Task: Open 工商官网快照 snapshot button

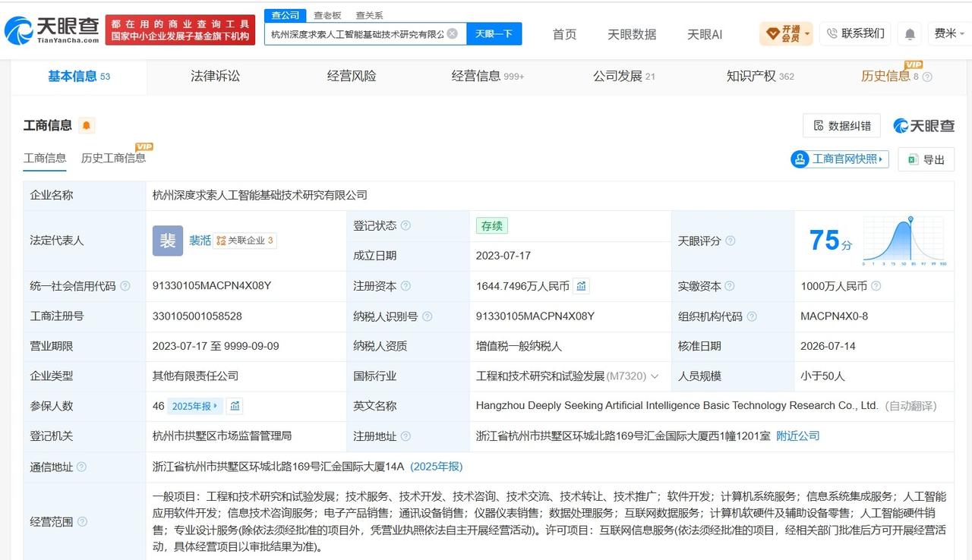Action: [839, 159]
